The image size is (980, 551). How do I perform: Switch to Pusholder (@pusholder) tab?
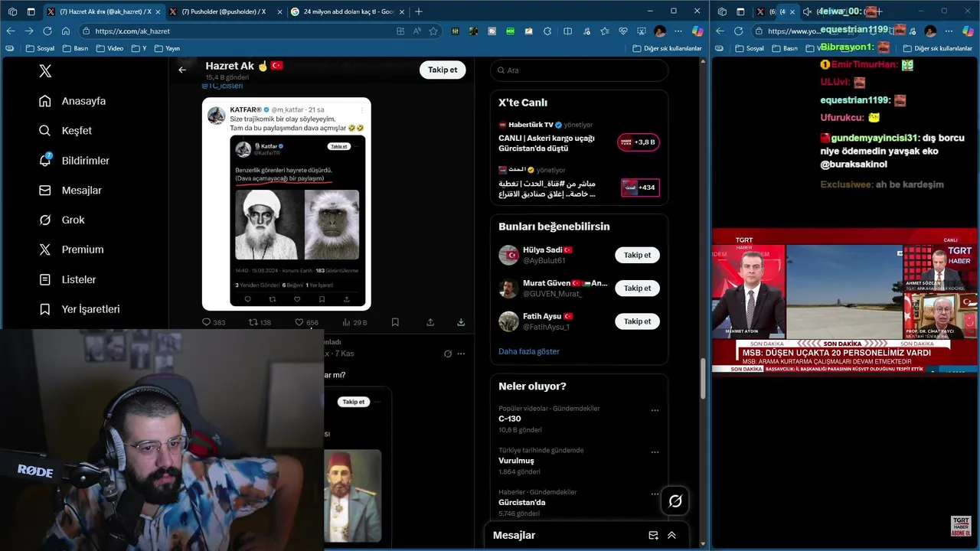click(224, 11)
